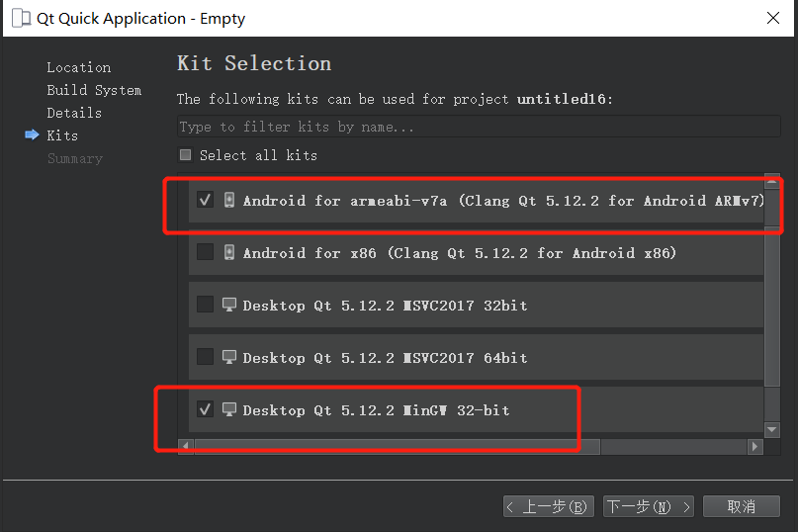
Task: Click the phone icon of Android armeabi-v7a kit
Action: point(229,200)
